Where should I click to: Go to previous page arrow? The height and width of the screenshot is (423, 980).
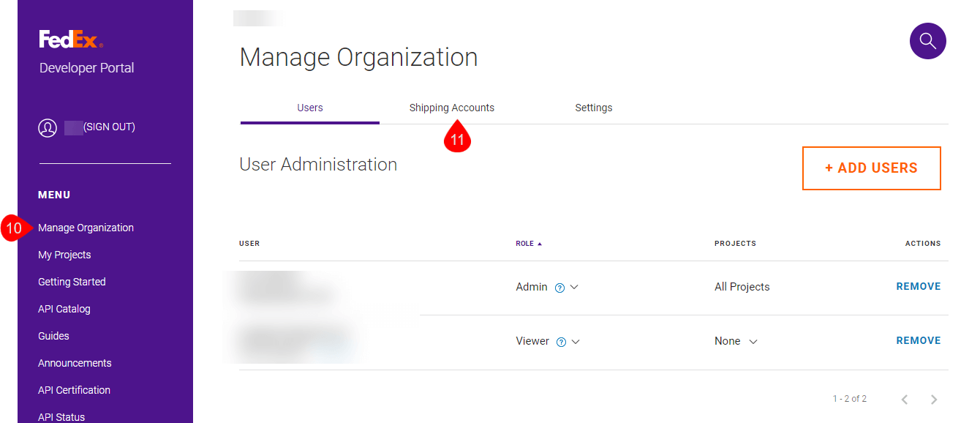tap(905, 400)
